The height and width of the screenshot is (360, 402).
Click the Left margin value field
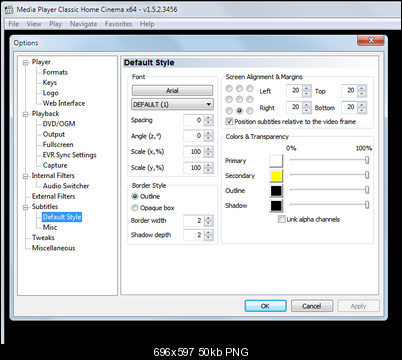click(295, 90)
